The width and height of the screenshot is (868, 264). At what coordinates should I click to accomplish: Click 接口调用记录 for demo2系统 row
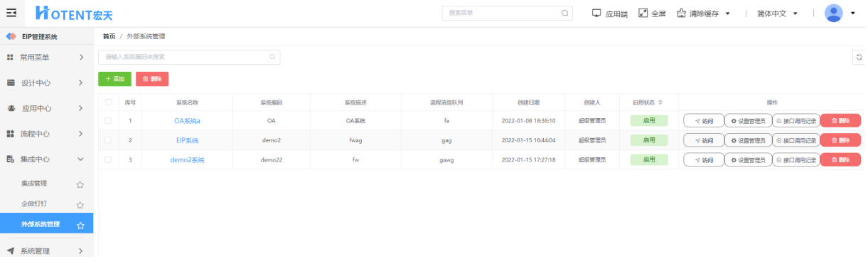click(796, 160)
